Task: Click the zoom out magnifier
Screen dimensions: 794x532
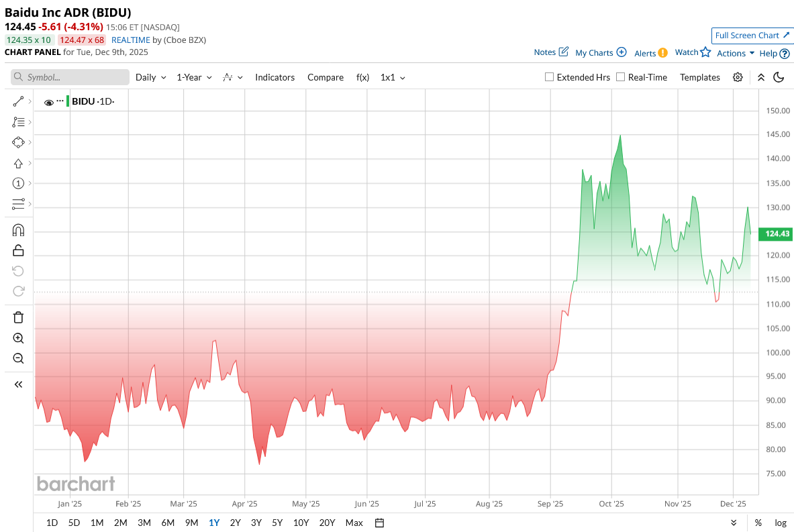Action: tap(18, 358)
